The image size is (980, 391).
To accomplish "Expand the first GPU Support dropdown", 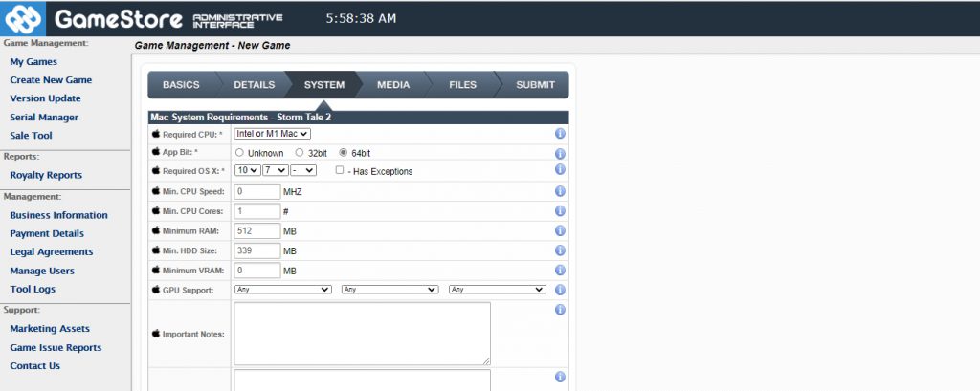I will (x=283, y=290).
